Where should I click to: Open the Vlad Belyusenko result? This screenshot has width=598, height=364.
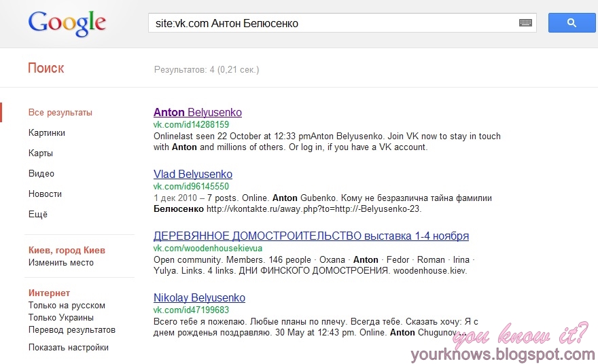[192, 175]
